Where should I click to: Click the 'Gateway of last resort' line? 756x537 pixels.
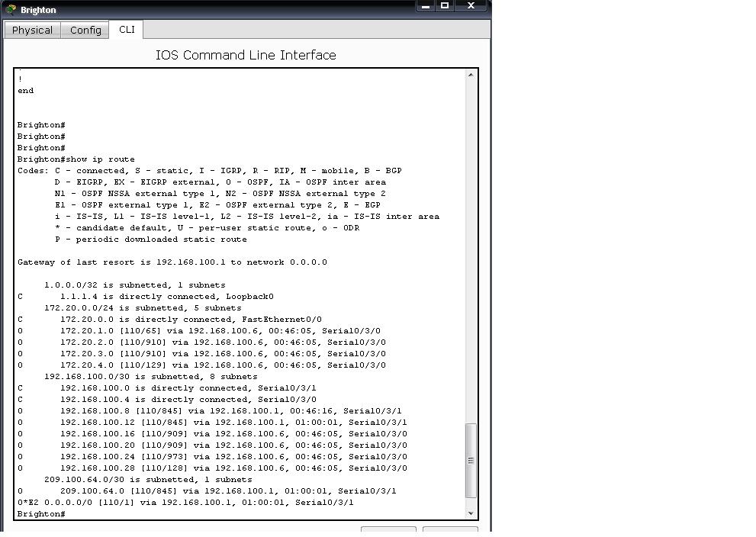pyautogui.click(x=172, y=262)
